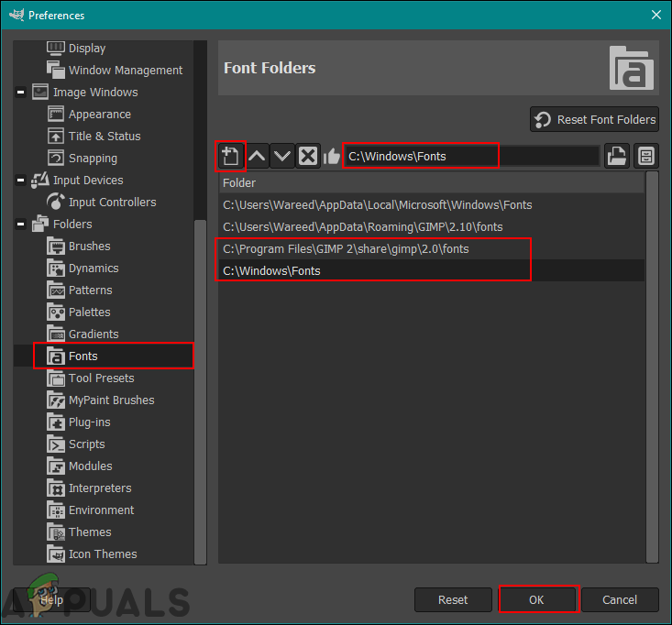This screenshot has width=672, height=625.
Task: Click the Brushes folder icon
Action: [56, 247]
